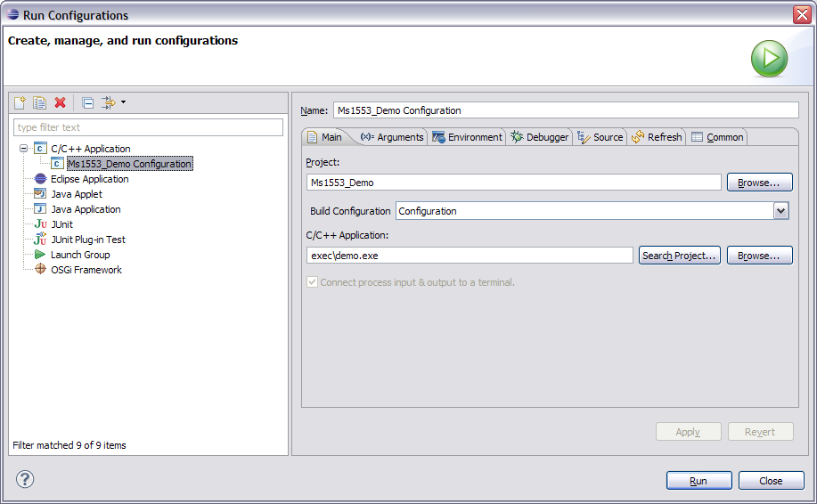Browse for the C/C++ application executable
817x504 pixels.
pos(760,256)
